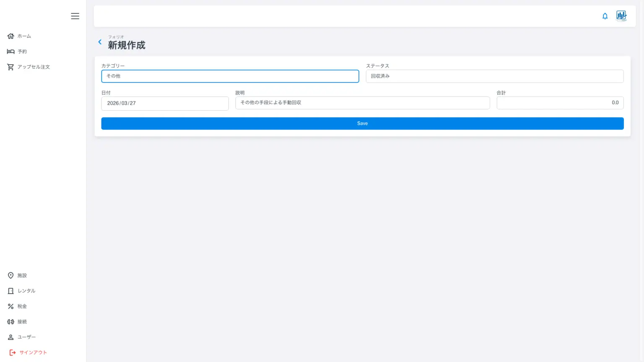Click the home icon in sidebar
This screenshot has width=644, height=362.
click(x=11, y=36)
